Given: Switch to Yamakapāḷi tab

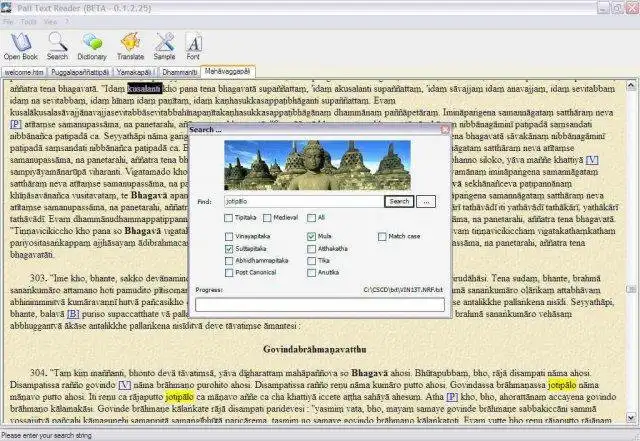Looking at the screenshot, I should [134, 72].
